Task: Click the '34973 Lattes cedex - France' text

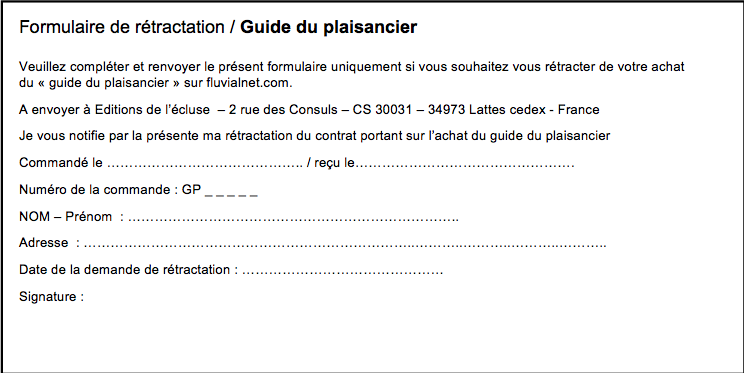Action: (513, 110)
